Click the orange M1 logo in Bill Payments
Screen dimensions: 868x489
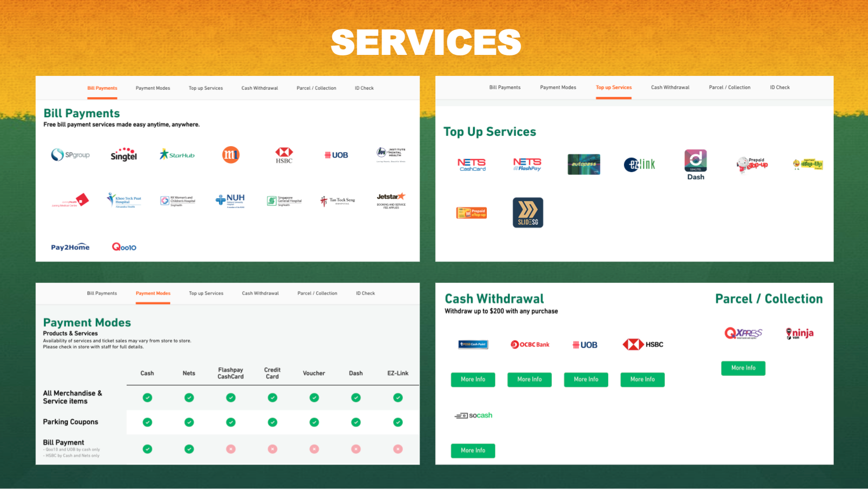coord(230,155)
